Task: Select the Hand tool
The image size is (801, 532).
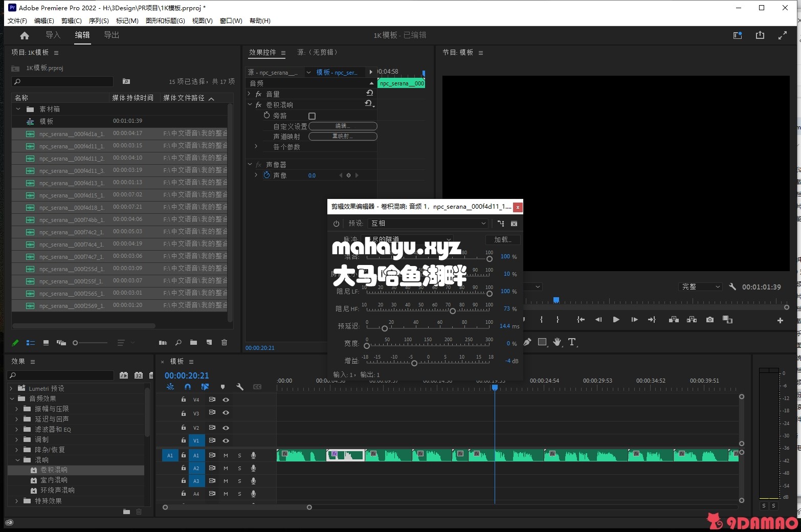Action: tap(557, 342)
